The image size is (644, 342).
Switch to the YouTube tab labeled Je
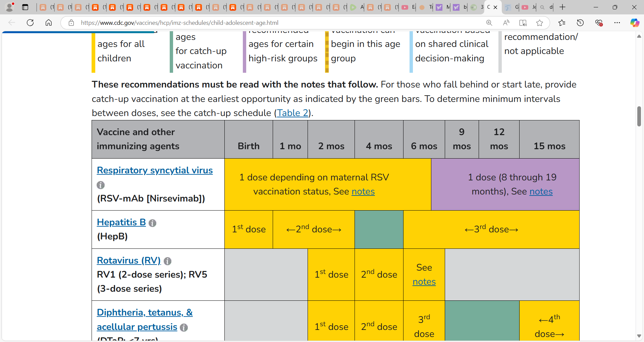click(x=529, y=7)
